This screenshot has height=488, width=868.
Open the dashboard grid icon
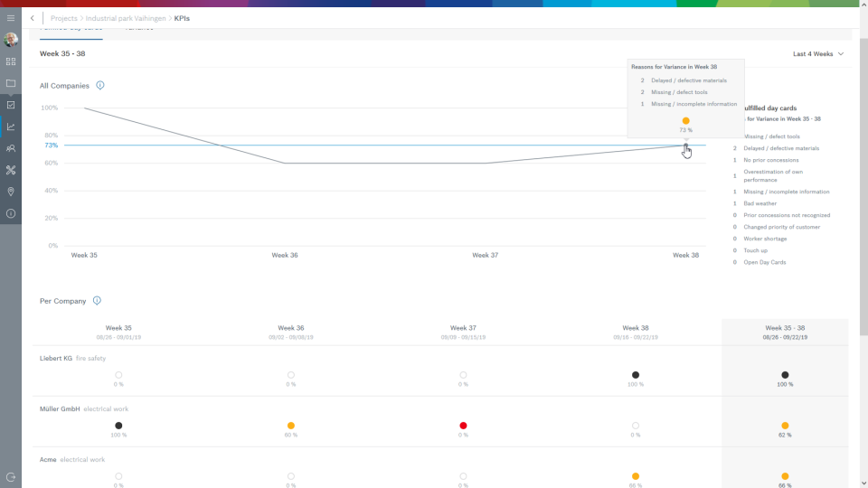[11, 61]
